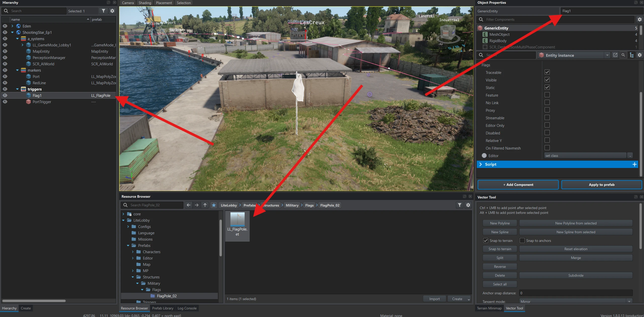Viewport: 644px width, 317px height.
Task: Browse Editor class with the dots button
Action: (630, 156)
